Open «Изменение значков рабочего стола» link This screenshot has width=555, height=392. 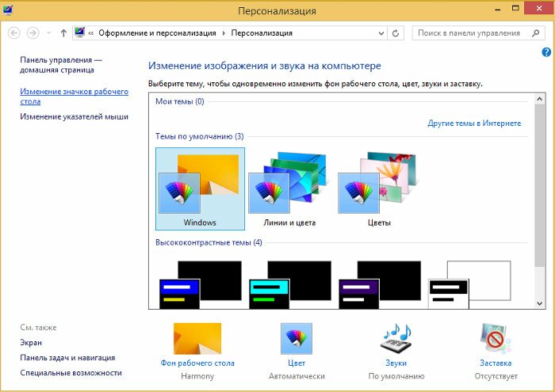[x=74, y=97]
